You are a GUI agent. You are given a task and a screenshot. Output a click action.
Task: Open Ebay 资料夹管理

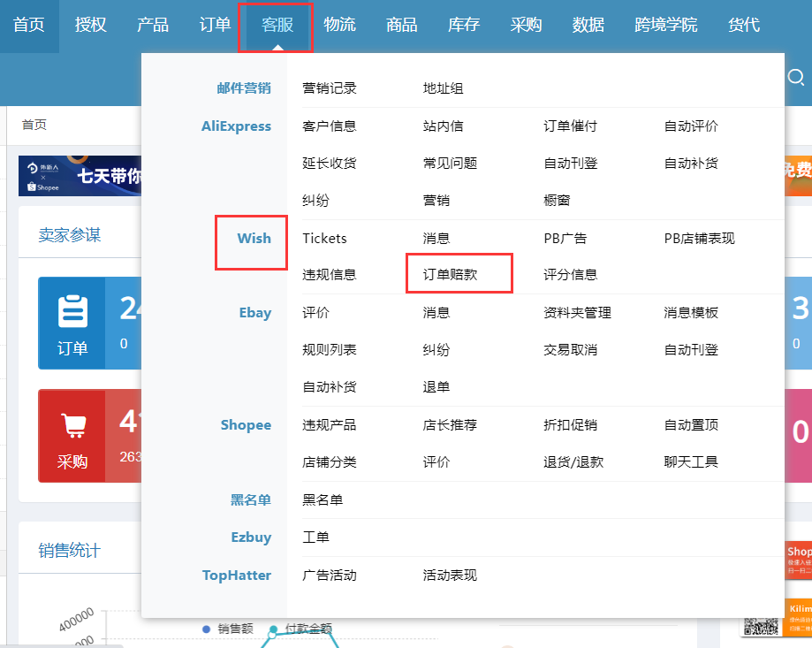[x=577, y=313]
